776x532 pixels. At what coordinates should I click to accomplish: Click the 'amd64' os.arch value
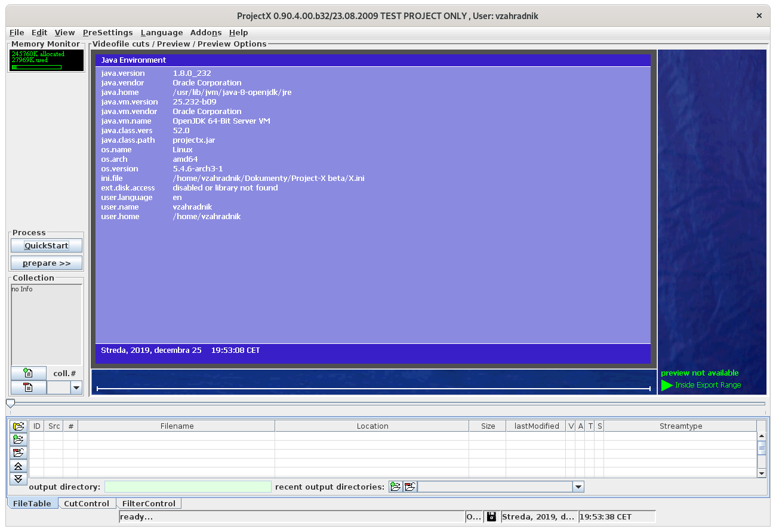click(185, 159)
